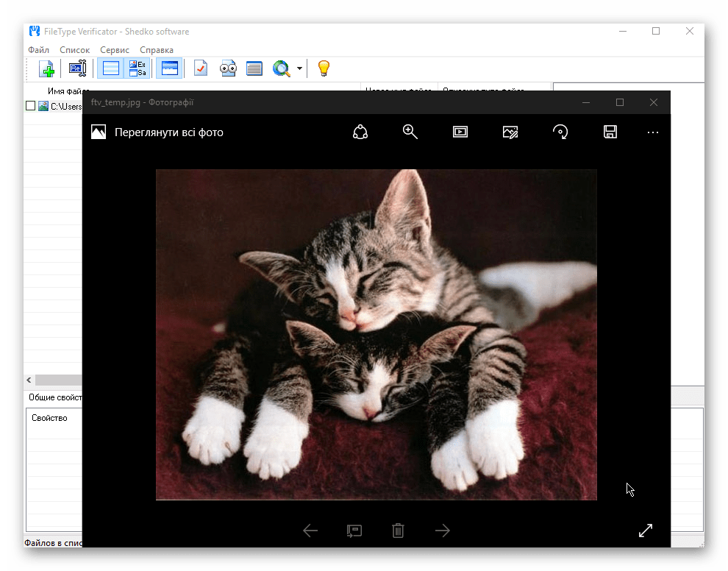This screenshot has height=571, width=728.
Task: Expand photo to full screen view
Action: (x=645, y=531)
